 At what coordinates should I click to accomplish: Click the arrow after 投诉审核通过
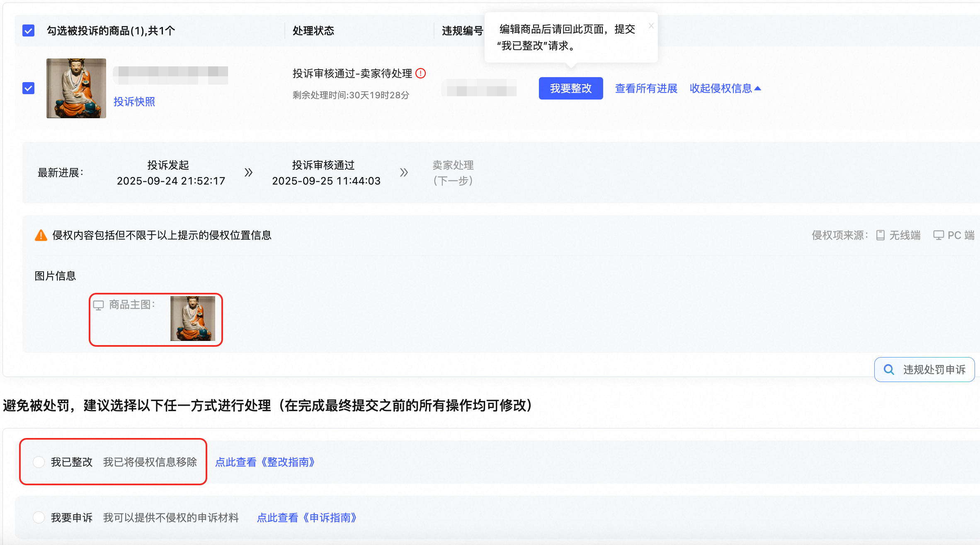pyautogui.click(x=404, y=173)
